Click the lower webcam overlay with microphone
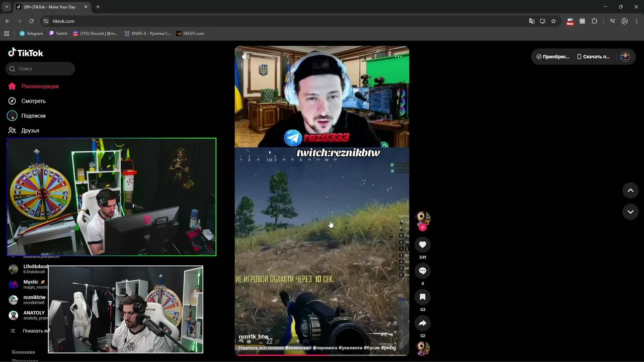 (125, 309)
